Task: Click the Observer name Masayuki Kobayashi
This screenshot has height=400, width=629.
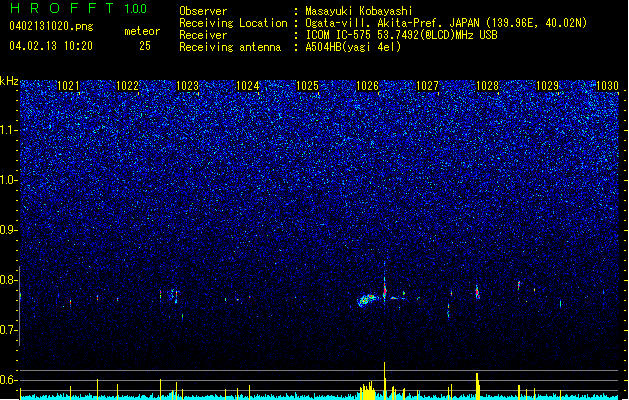Action: (x=359, y=11)
